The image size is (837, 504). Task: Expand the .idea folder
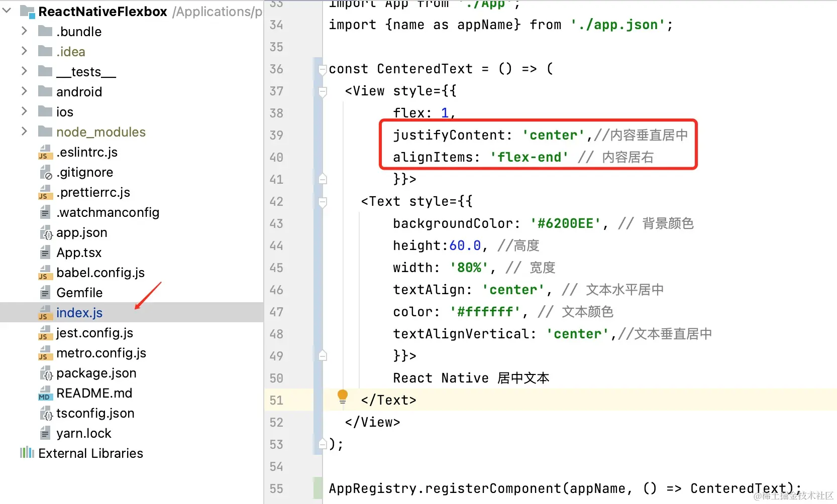coord(24,51)
